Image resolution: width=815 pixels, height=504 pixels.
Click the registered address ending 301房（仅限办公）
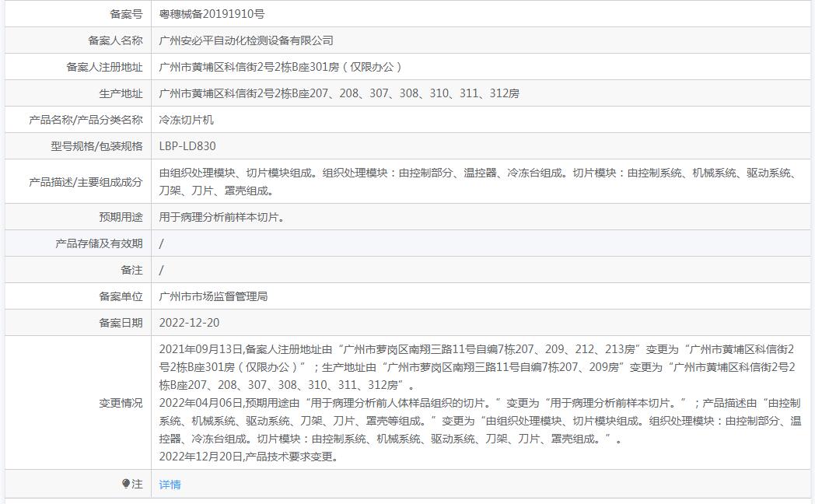(x=281, y=67)
